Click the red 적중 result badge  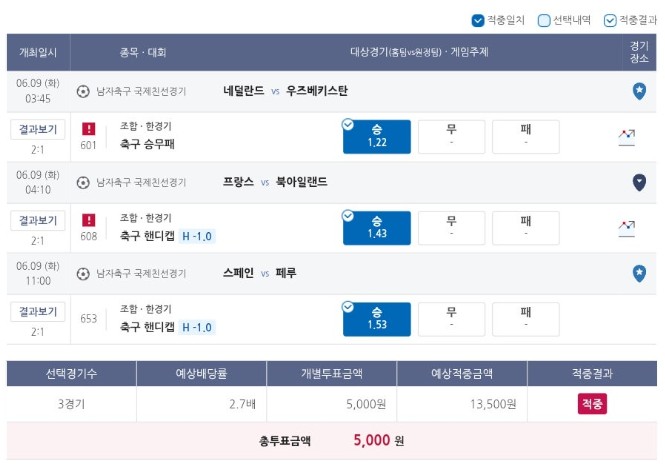click(592, 404)
